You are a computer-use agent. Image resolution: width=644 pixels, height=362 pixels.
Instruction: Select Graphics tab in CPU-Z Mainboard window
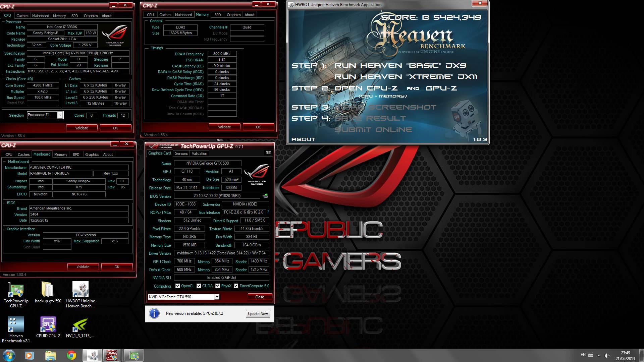coord(92,155)
